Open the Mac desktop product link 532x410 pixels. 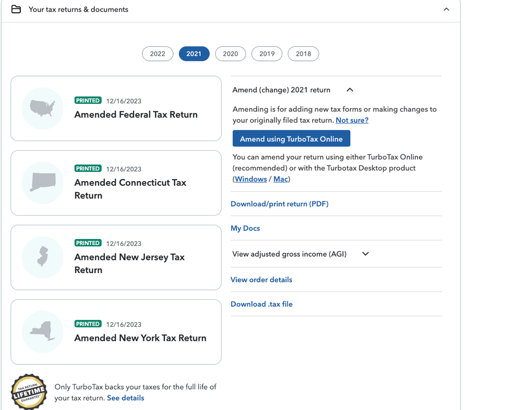coord(281,179)
